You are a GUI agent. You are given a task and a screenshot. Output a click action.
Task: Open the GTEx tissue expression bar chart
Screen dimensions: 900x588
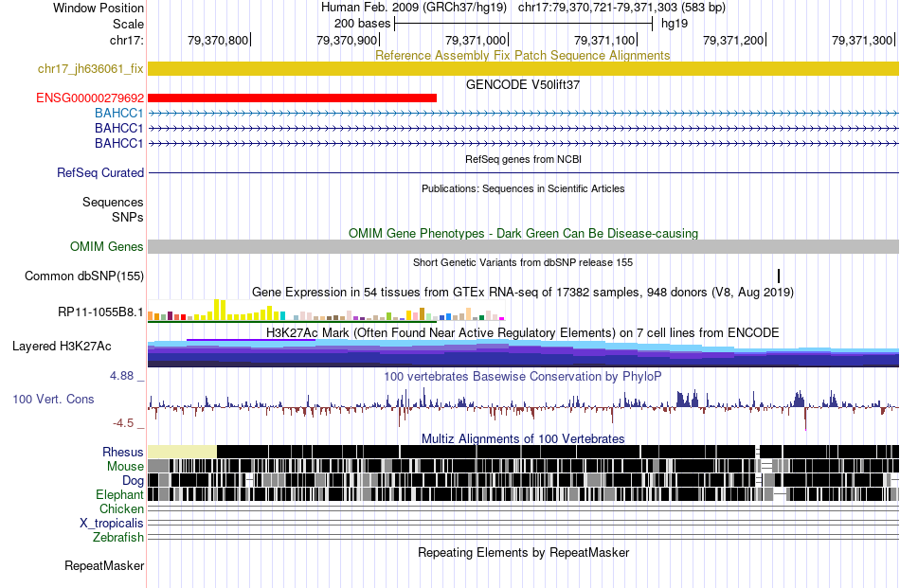326,311
